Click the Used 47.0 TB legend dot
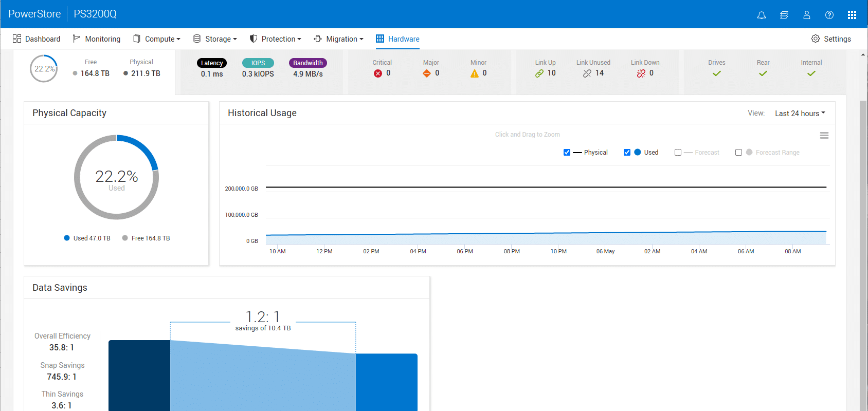 pyautogui.click(x=67, y=238)
